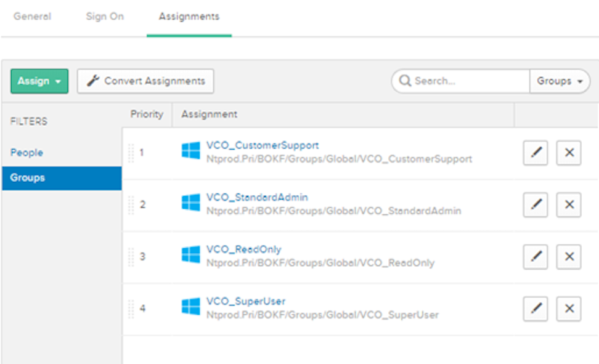
Task: Click pencil icon for VCO_StandardAdmin
Action: (x=536, y=204)
